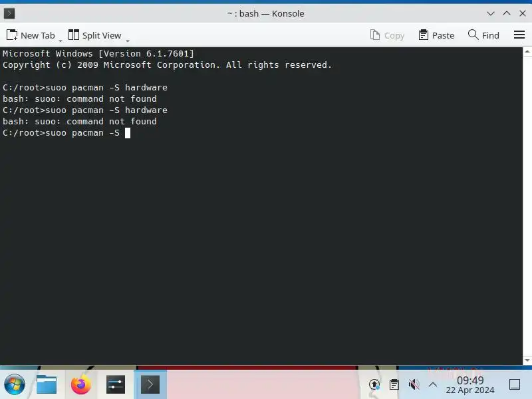Viewport: 532px width, 399px height.
Task: Click first 'bash: suoo: command not found' line
Action: 80,98
